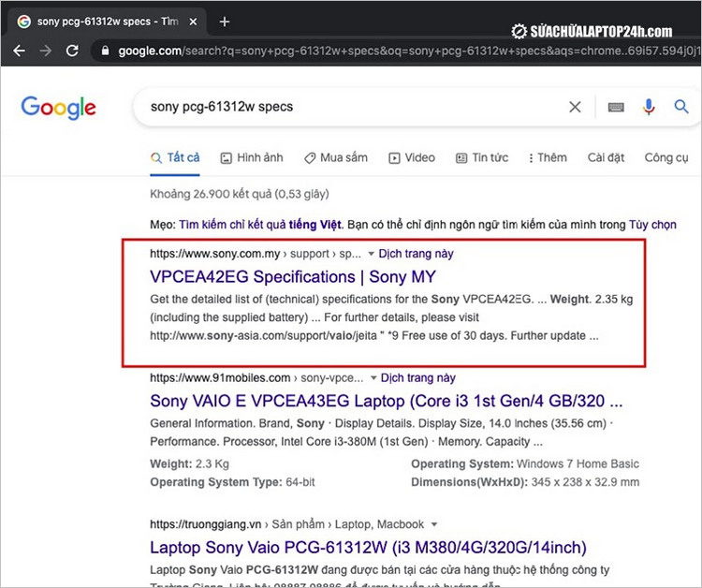Click the Google favicon on the browser tab
Screen dimensions: 702x588
(x=23, y=22)
